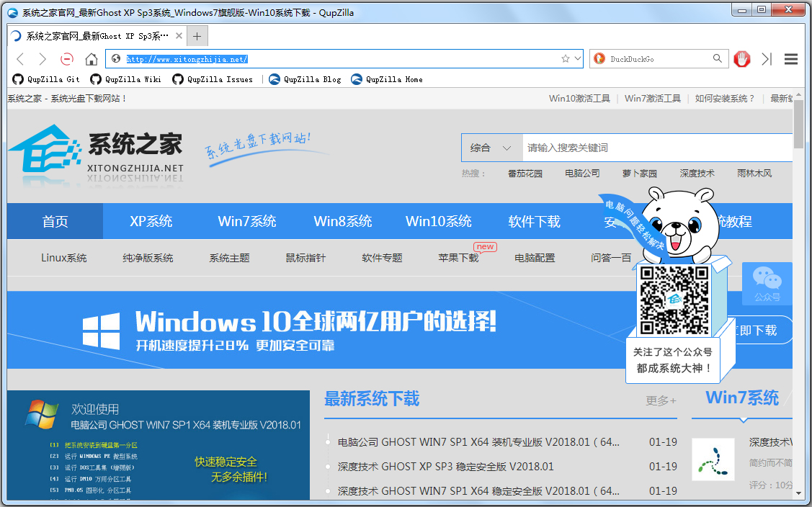Expand the address bar history dropdown
The image size is (812, 507).
[x=577, y=59]
